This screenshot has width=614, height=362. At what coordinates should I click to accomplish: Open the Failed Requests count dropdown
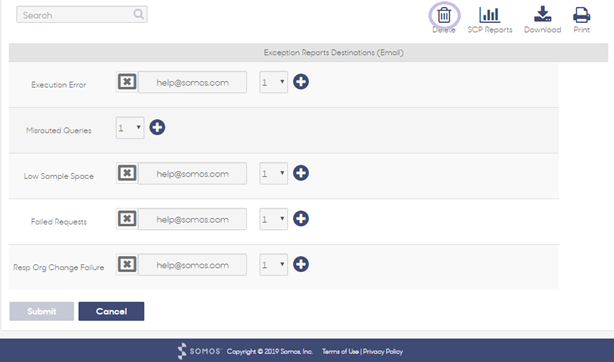[x=273, y=219]
